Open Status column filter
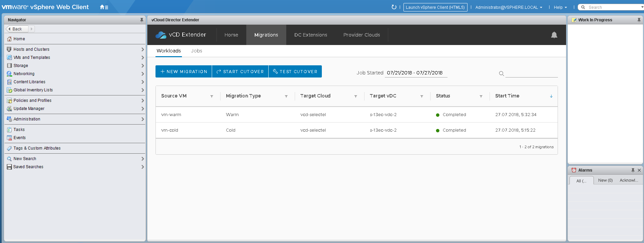 tap(481, 96)
